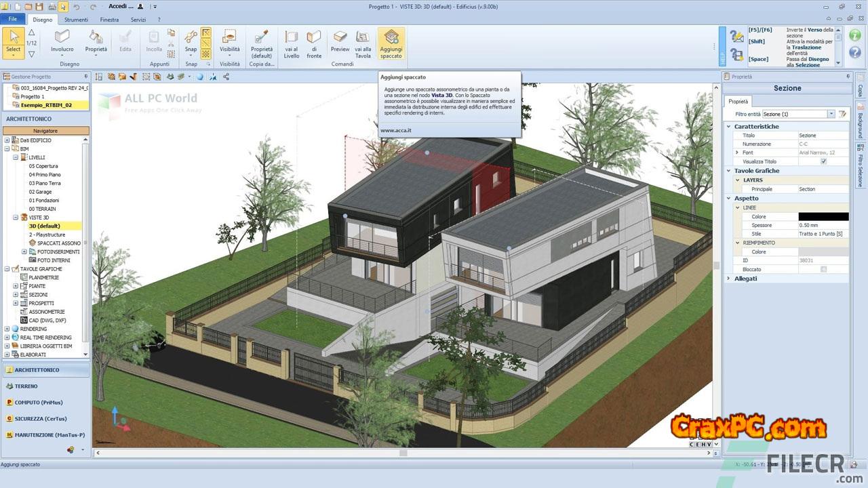Select the '2 - Playstructure' view
868x488 pixels.
pyautogui.click(x=47, y=235)
